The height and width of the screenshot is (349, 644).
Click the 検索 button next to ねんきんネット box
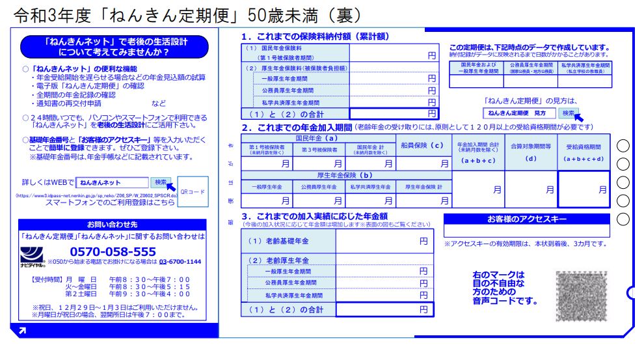pyautogui.click(x=161, y=182)
